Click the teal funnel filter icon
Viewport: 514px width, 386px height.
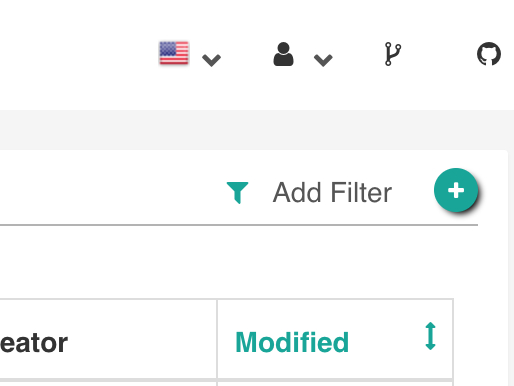237,192
